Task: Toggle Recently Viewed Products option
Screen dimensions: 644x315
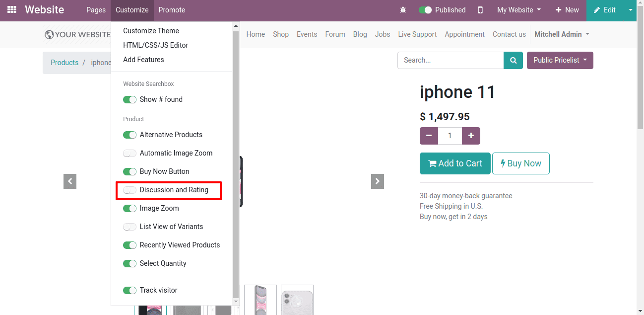Action: (129, 245)
